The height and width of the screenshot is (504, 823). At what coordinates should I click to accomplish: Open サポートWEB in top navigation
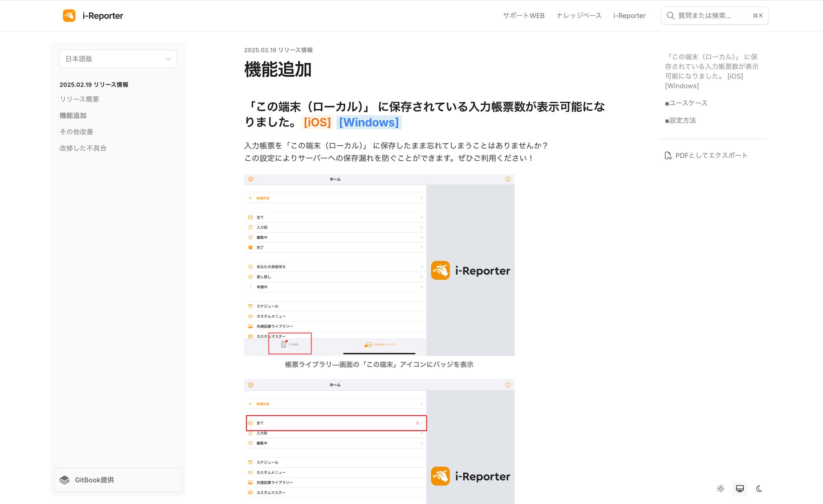tap(523, 16)
